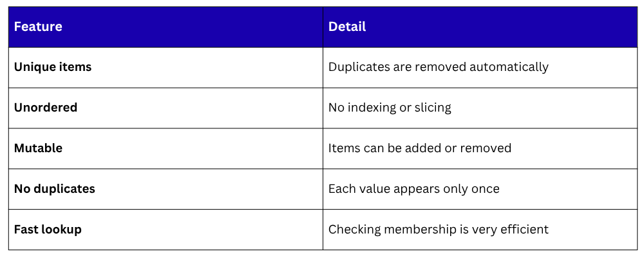Image resolution: width=644 pixels, height=258 pixels.
Task: Click the Fast lookup feature cell
Action: [x=48, y=230]
